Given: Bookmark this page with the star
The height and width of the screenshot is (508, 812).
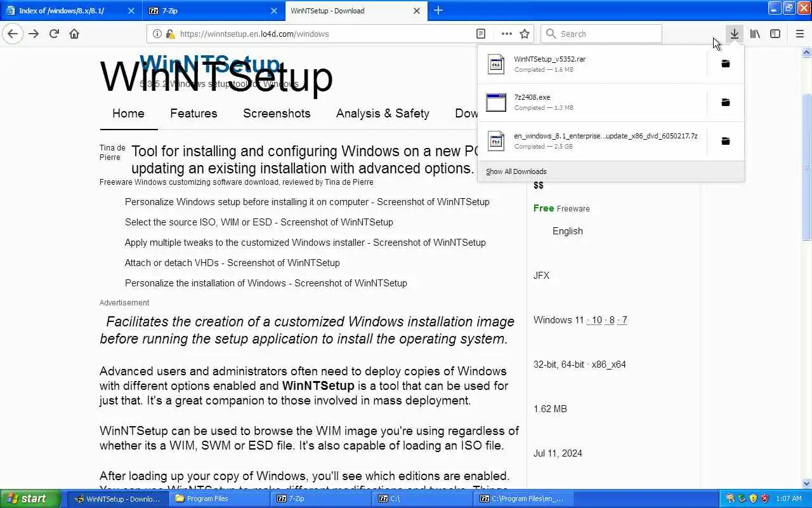Looking at the screenshot, I should coord(525,34).
